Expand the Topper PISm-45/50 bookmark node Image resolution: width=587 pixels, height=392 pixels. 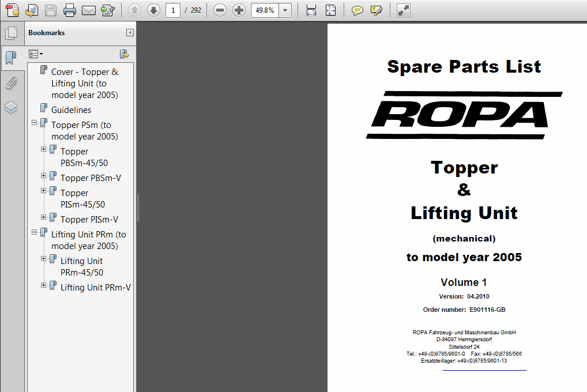[43, 191]
